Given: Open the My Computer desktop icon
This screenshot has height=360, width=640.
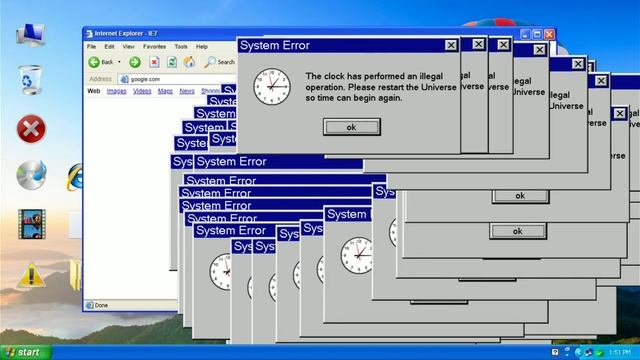Looking at the screenshot, I should [31, 34].
